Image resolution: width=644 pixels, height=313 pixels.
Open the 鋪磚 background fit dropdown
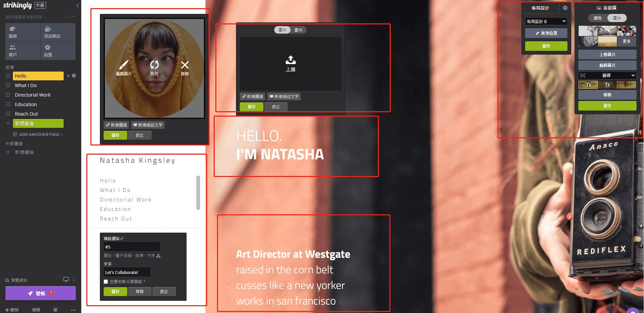tap(607, 75)
